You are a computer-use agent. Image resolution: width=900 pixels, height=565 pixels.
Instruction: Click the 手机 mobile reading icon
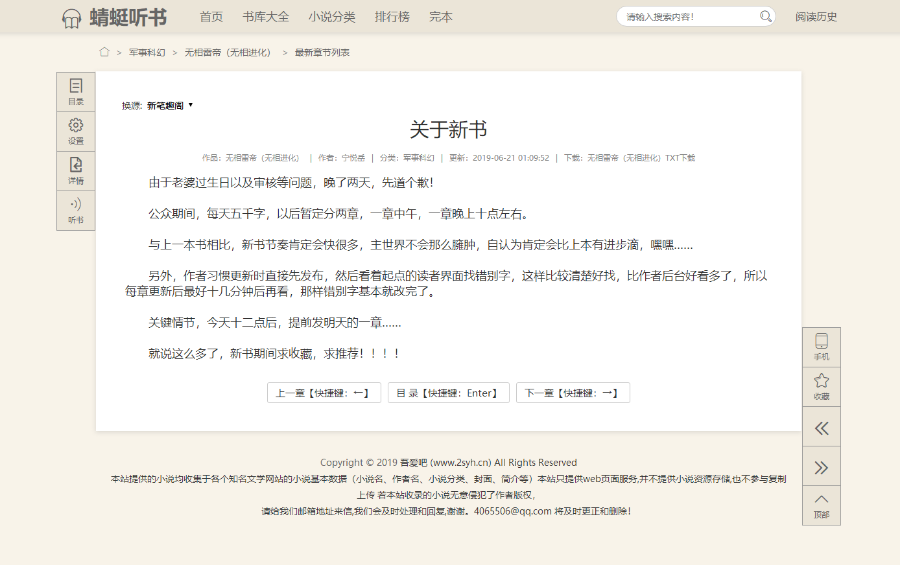click(821, 346)
